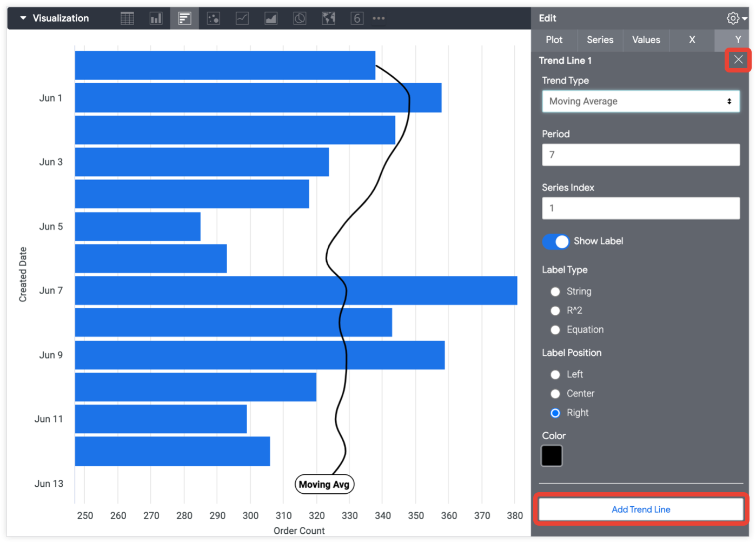Disable the Show Label toggle
The height and width of the screenshot is (543, 756).
tap(556, 241)
